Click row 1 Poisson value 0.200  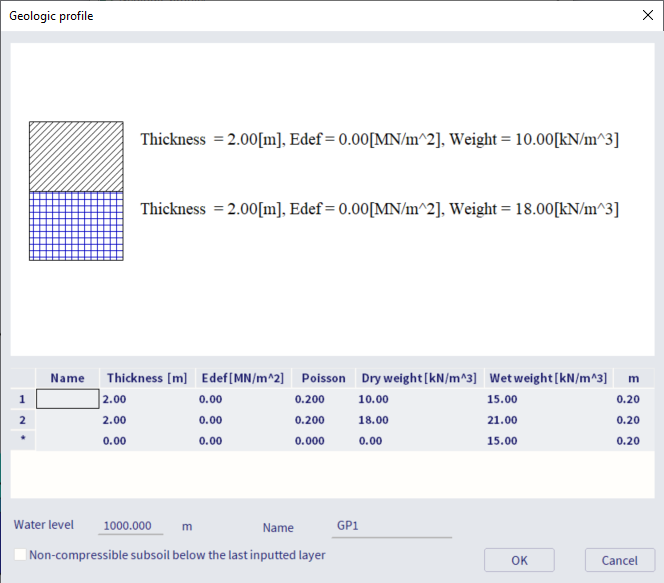click(x=321, y=399)
